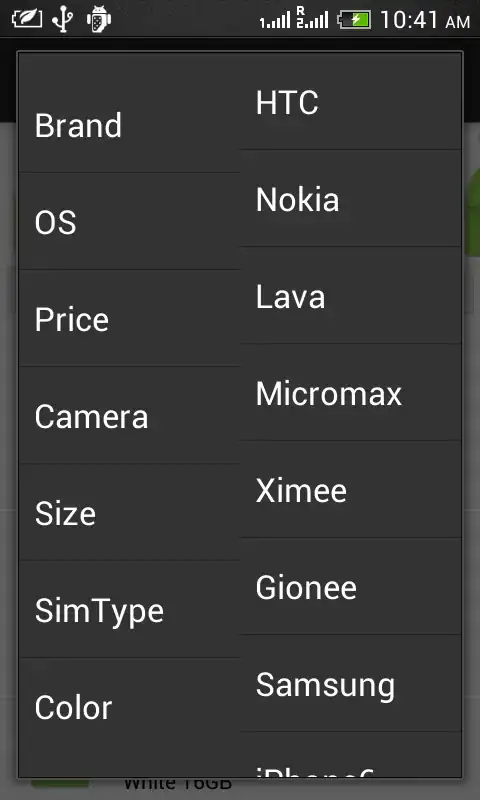480x800 pixels.
Task: Open the Size filter category
Action: [x=129, y=512]
